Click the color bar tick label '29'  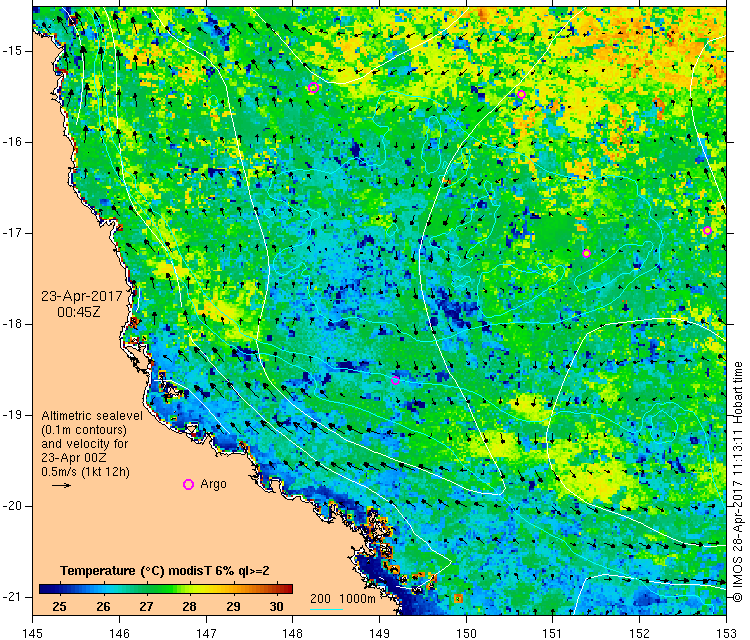click(233, 607)
